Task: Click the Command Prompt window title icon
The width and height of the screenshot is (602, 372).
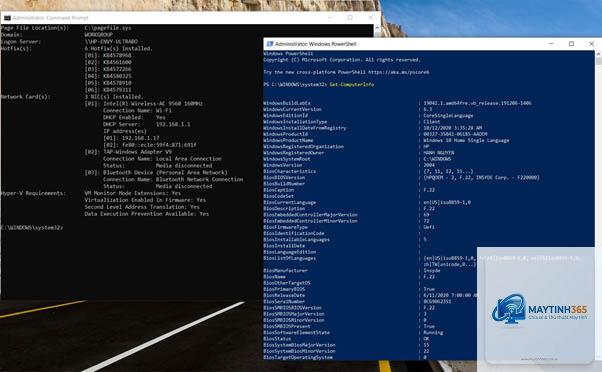Action: point(7,18)
